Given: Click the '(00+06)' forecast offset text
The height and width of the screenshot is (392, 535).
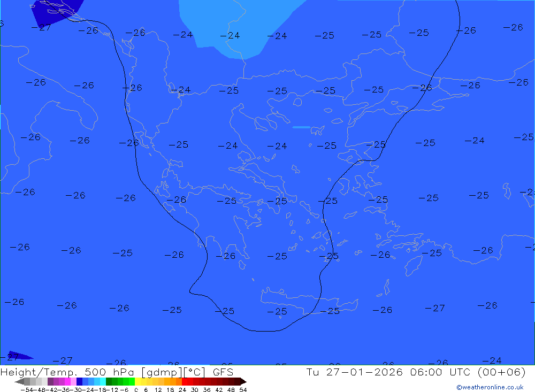Looking at the screenshot, I should pyautogui.click(x=502, y=372).
